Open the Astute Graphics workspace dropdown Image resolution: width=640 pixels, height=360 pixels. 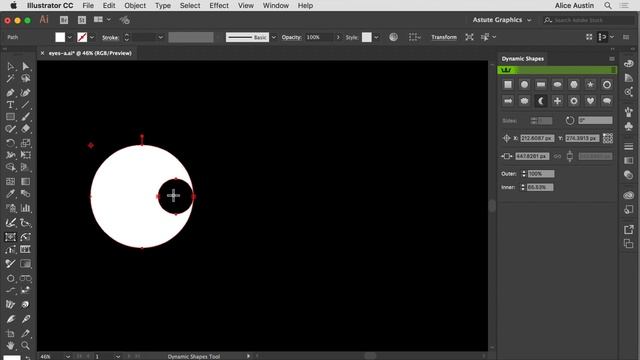tap(502, 20)
